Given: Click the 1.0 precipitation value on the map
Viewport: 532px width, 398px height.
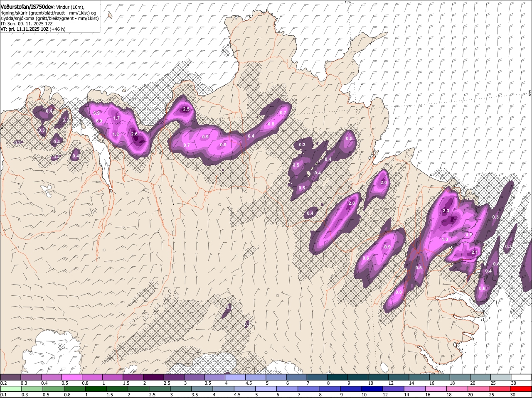Looking at the screenshot, I should pos(445,240).
